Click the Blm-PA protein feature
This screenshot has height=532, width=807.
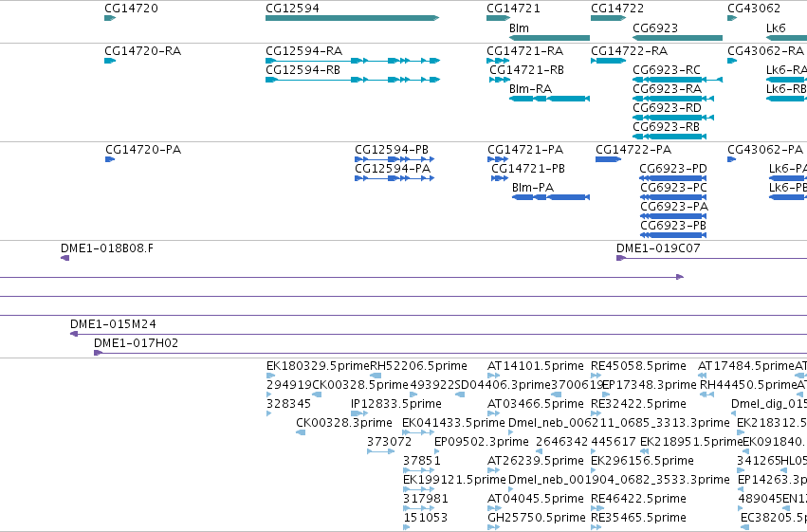(x=551, y=197)
